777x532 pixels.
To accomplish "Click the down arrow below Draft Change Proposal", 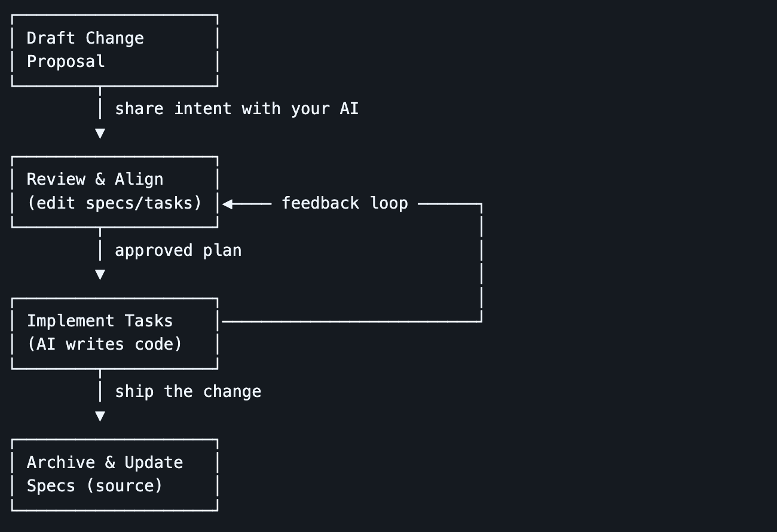I will tap(100, 133).
